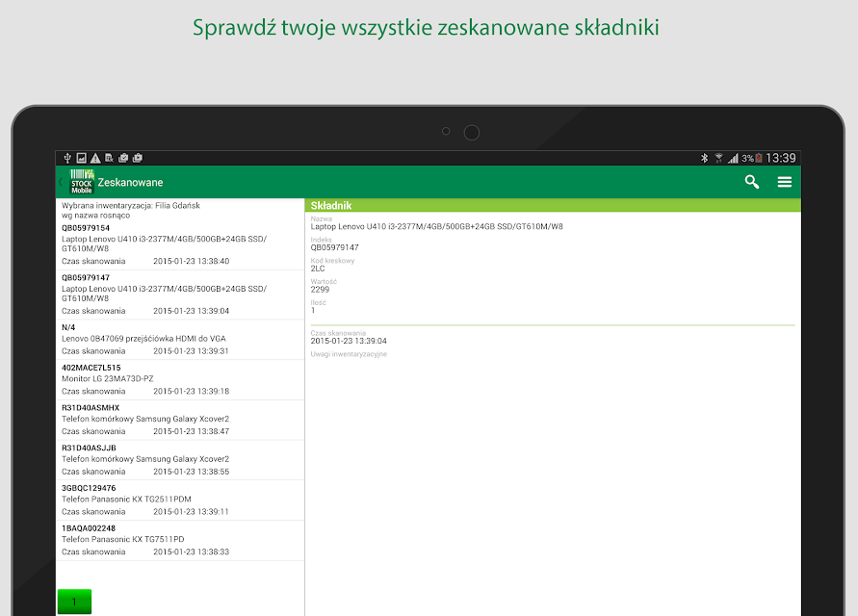The width and height of the screenshot is (858, 616).
Task: Tap scan time 2015-01-23 13:39:04 in details
Action: click(x=349, y=341)
